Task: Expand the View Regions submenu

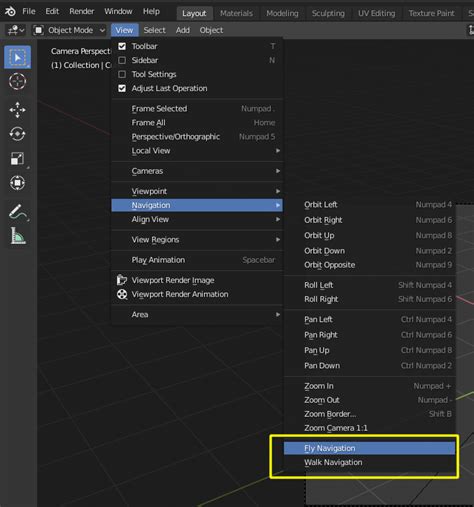Action: tap(197, 240)
